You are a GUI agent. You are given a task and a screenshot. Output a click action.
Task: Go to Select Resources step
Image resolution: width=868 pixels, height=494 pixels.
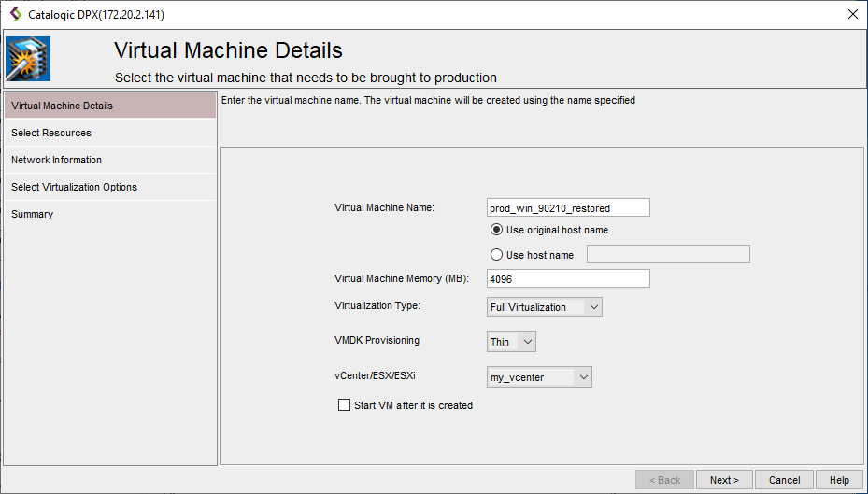tap(51, 133)
